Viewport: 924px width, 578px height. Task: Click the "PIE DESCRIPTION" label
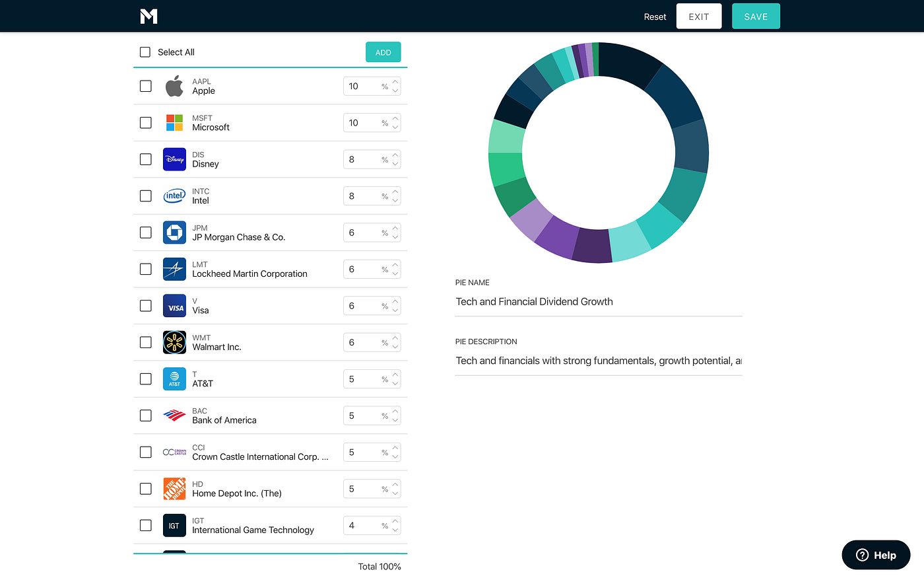click(x=486, y=342)
